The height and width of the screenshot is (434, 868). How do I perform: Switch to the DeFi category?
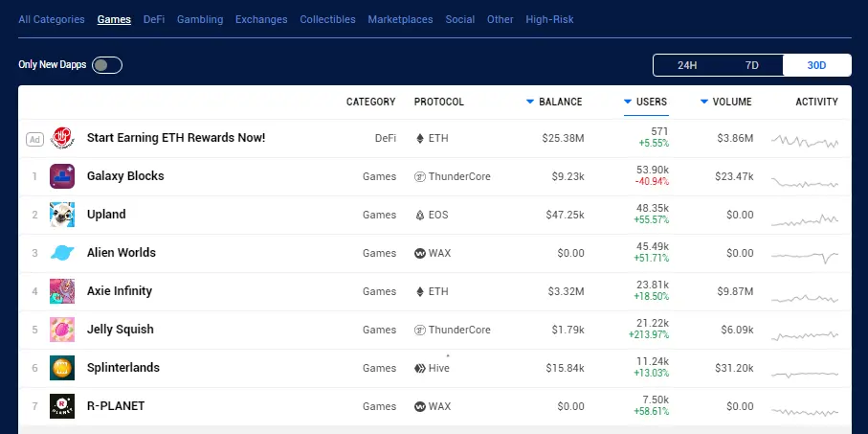[154, 19]
